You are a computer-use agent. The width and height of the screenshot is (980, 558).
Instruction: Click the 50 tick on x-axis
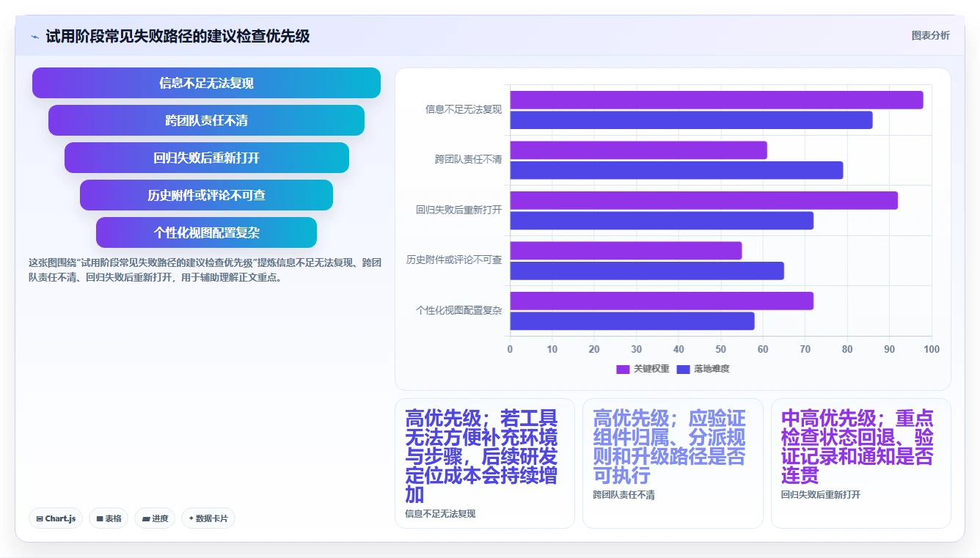pyautogui.click(x=721, y=349)
